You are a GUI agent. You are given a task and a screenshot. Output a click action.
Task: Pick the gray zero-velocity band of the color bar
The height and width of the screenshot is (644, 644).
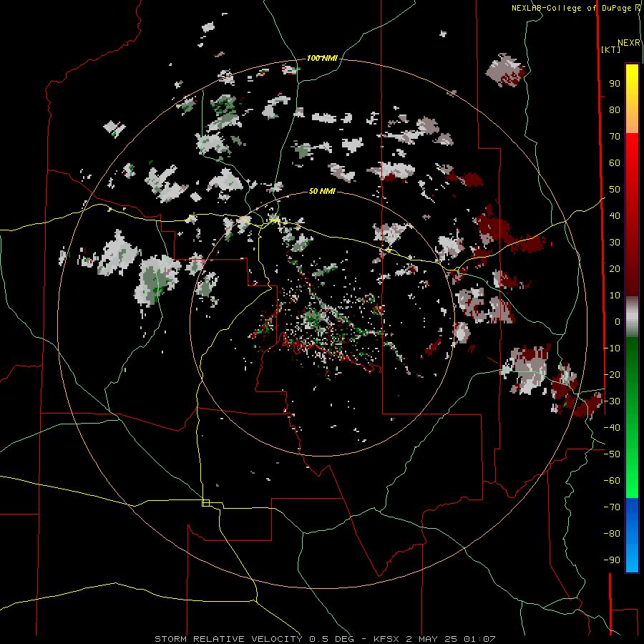tap(632, 317)
